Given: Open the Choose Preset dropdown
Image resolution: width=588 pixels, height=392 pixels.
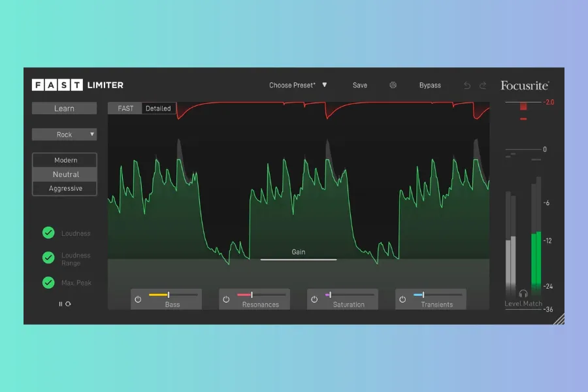Looking at the screenshot, I should [x=298, y=85].
